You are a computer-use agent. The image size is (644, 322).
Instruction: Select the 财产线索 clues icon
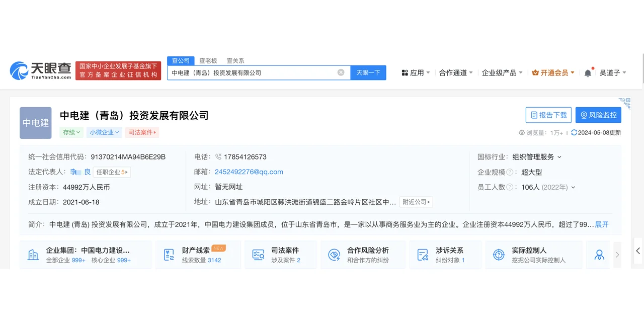click(170, 254)
